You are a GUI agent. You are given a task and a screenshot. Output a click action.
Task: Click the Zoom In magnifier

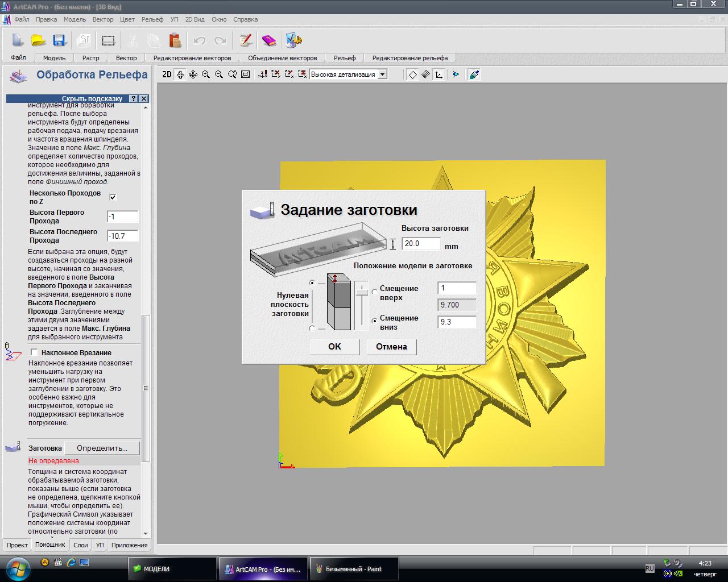pos(206,74)
